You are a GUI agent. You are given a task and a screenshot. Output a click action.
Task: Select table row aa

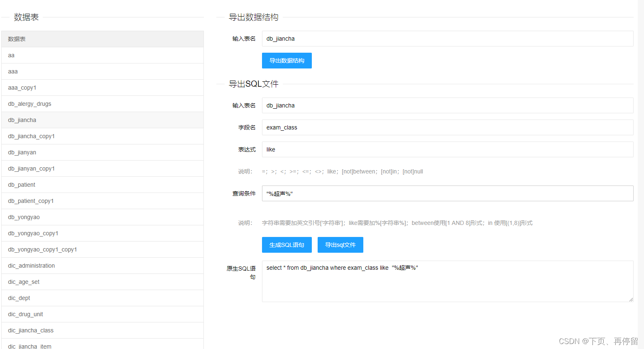coord(103,55)
